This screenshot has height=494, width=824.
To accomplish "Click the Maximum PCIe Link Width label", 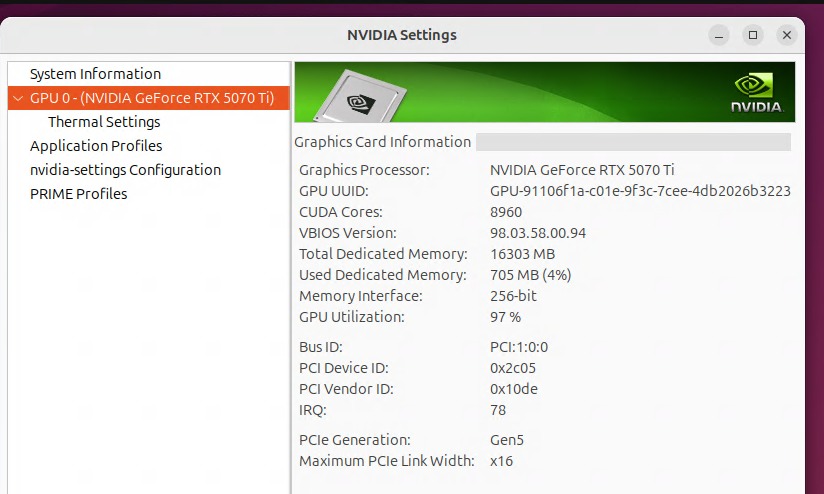I will (387, 461).
